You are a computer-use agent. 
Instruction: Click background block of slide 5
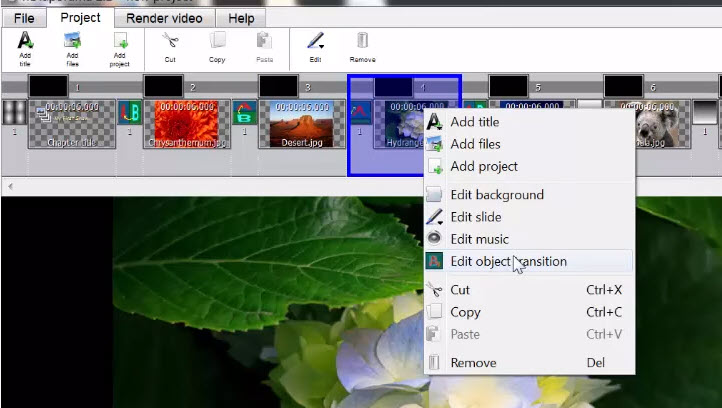[508, 87]
